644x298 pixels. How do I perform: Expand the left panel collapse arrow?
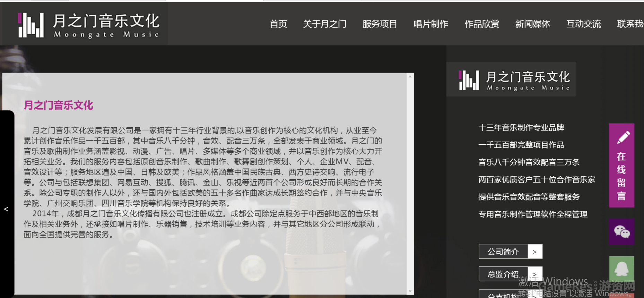tap(6, 209)
